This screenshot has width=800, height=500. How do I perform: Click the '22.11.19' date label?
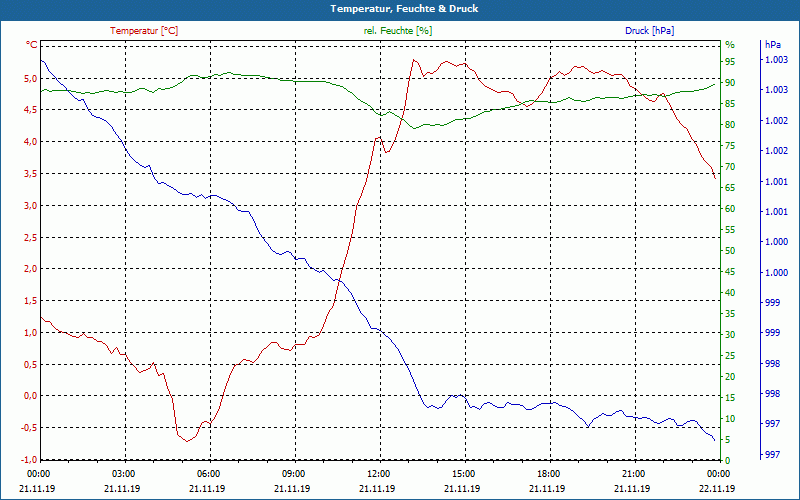(717, 489)
